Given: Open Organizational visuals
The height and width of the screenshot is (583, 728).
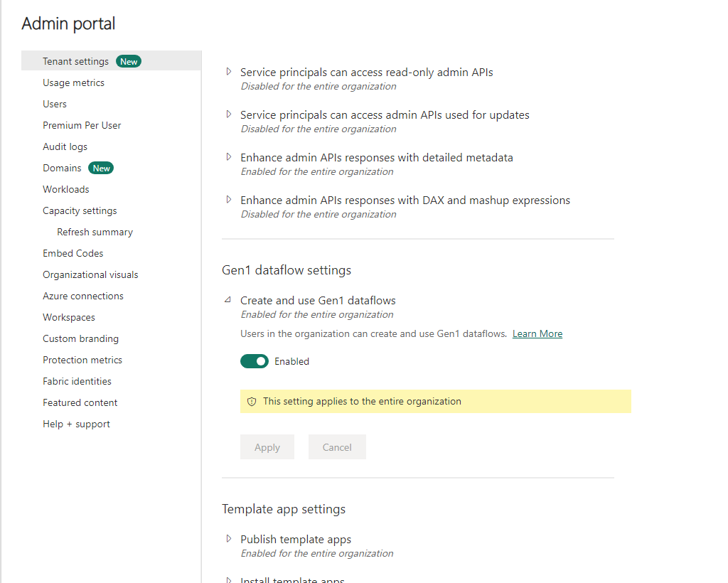Looking at the screenshot, I should click(90, 274).
